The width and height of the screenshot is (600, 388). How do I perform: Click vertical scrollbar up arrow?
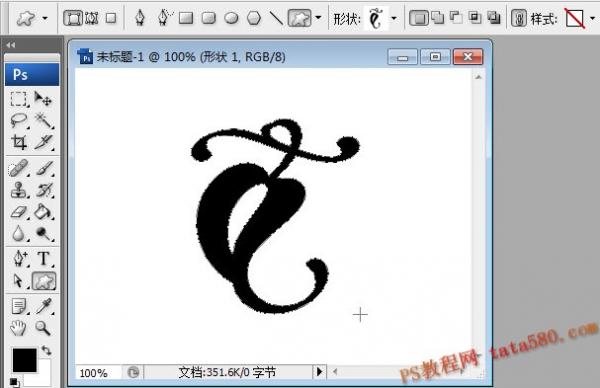[x=478, y=77]
